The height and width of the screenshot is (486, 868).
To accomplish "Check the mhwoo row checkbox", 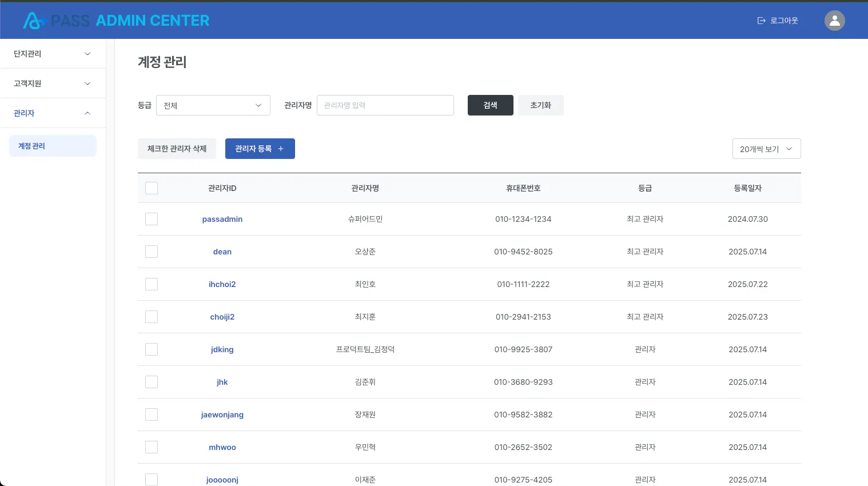I will click(x=152, y=447).
